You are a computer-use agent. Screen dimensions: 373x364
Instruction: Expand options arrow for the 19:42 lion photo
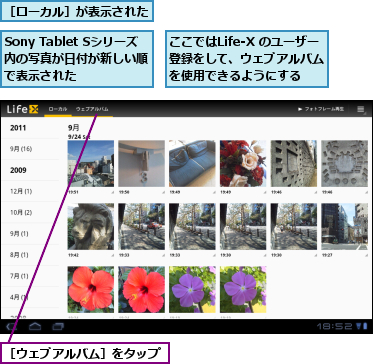[112, 255]
